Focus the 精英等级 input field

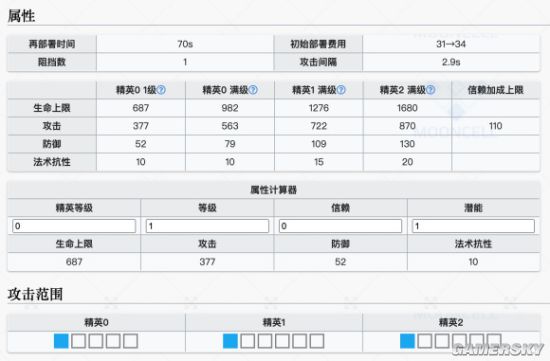[x=74, y=226]
